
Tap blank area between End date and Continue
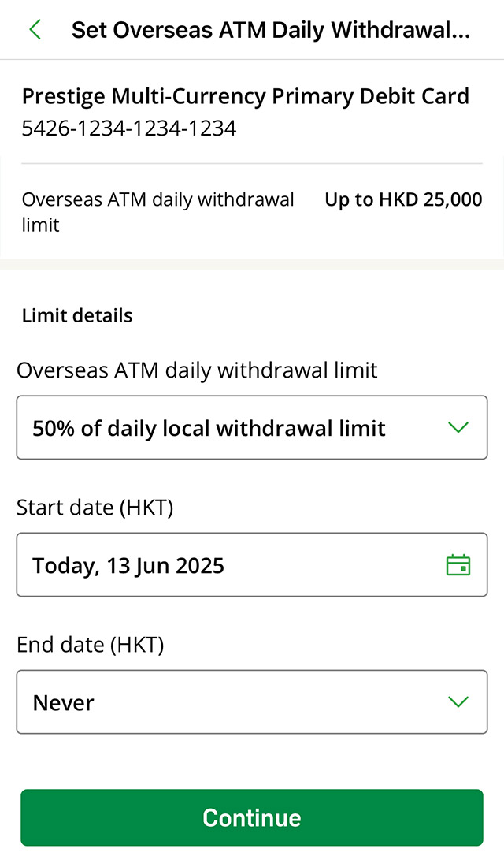(x=252, y=761)
